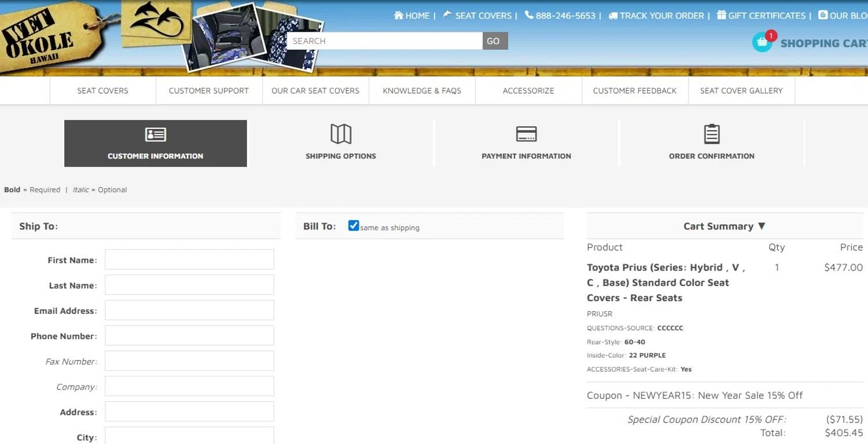Select the Payment Information checkout step
This screenshot has height=444, width=868.
pyautogui.click(x=526, y=143)
